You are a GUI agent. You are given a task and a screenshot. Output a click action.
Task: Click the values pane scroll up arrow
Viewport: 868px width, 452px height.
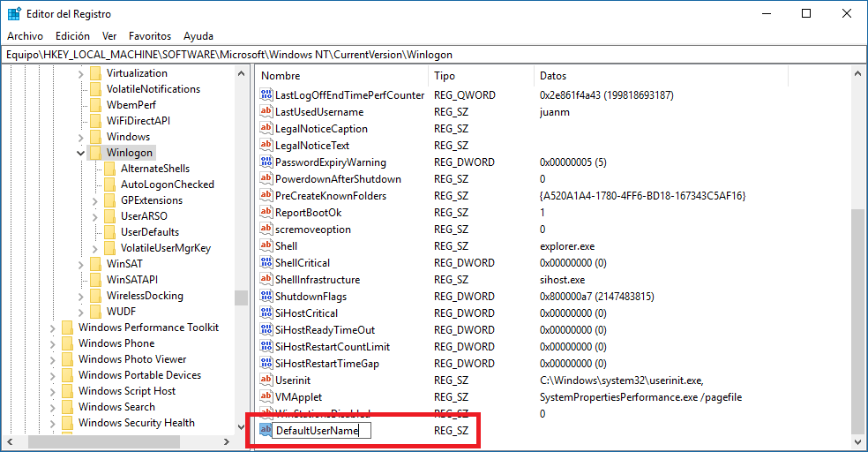pos(857,73)
